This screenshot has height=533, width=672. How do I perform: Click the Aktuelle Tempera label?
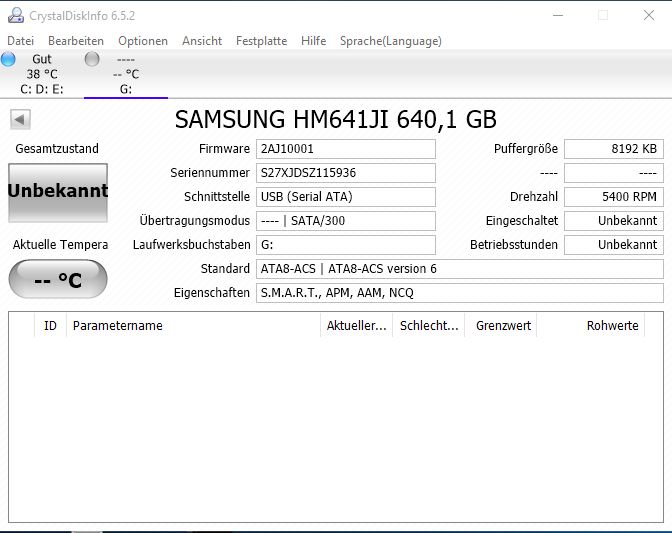click(60, 245)
